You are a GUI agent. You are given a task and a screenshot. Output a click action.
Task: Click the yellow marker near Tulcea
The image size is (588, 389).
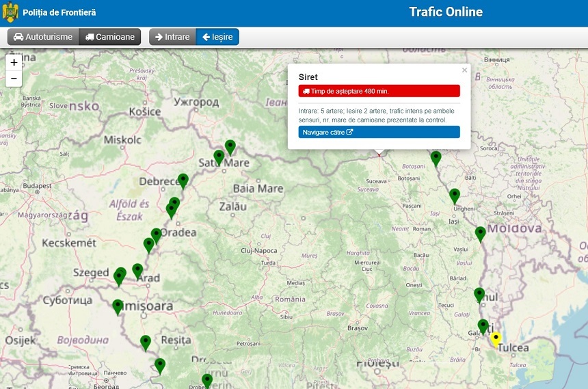[496, 338]
